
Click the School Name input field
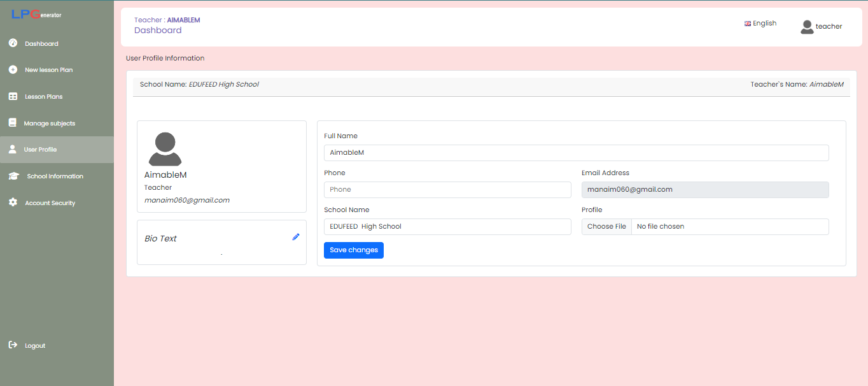pos(447,227)
